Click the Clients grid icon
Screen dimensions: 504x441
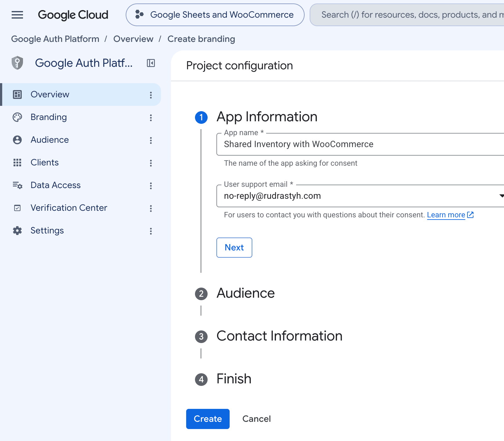[x=17, y=163]
